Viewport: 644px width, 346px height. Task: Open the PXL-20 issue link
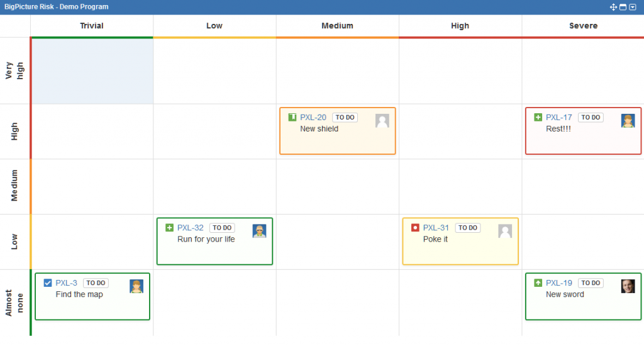[x=313, y=118]
